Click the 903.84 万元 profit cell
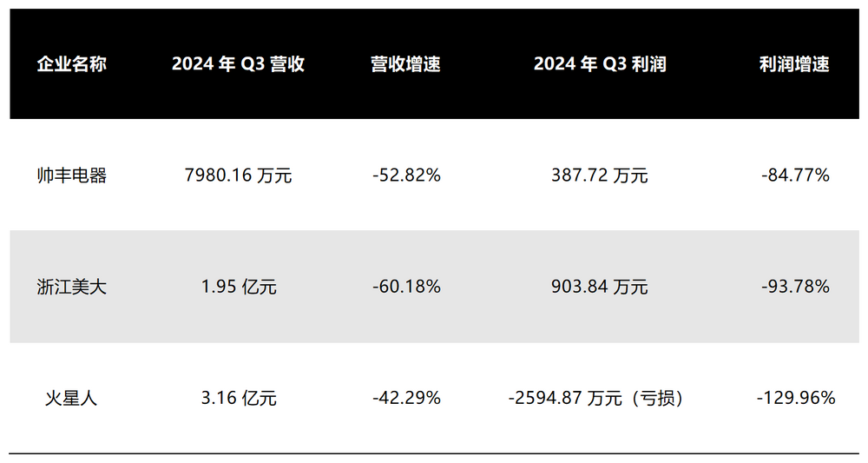868x463 pixels. click(600, 287)
